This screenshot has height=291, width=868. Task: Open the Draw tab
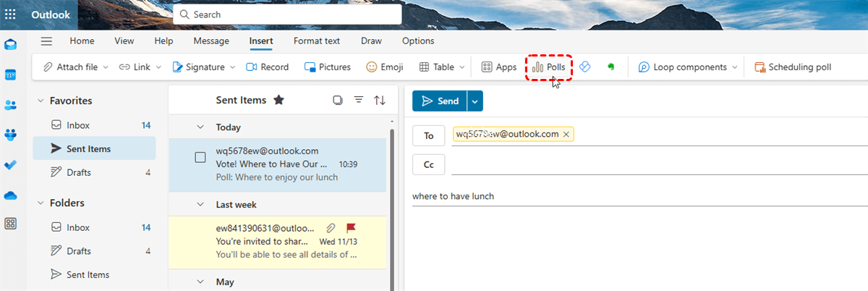pyautogui.click(x=371, y=41)
